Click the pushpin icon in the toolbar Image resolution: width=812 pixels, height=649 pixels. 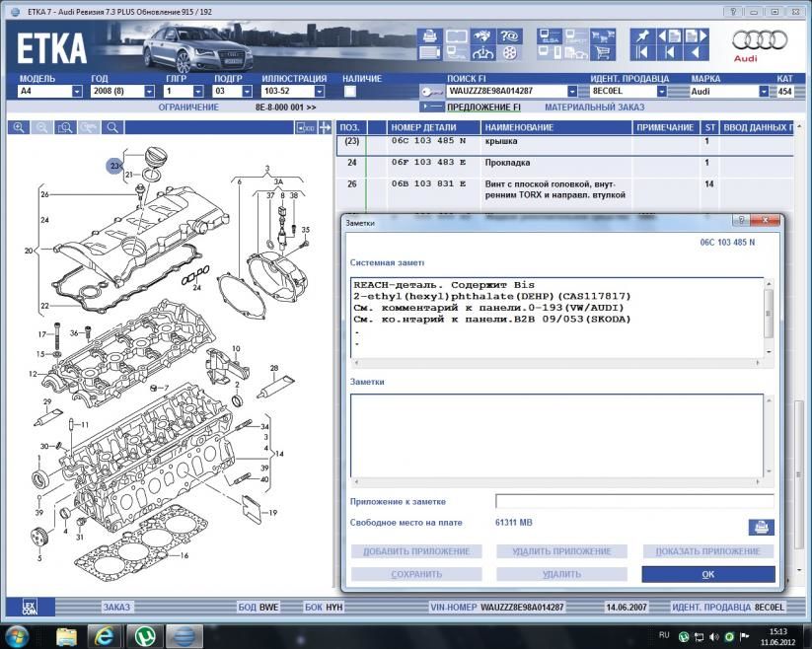point(643,36)
